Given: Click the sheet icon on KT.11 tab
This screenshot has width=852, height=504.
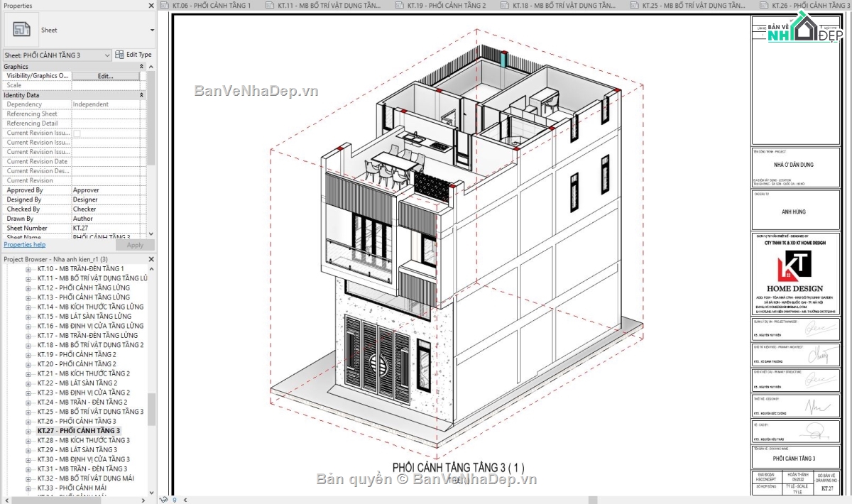Looking at the screenshot, I should [x=271, y=5].
